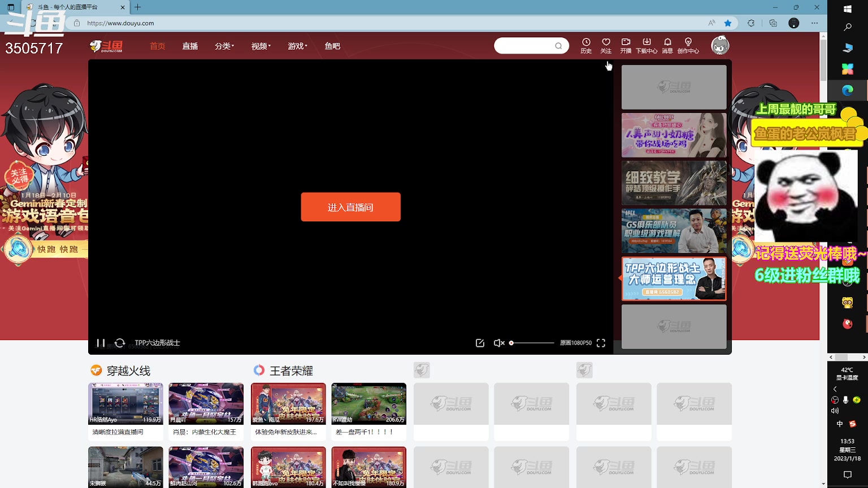Open the 消息 notification bell
868x488 pixels.
(x=667, y=46)
